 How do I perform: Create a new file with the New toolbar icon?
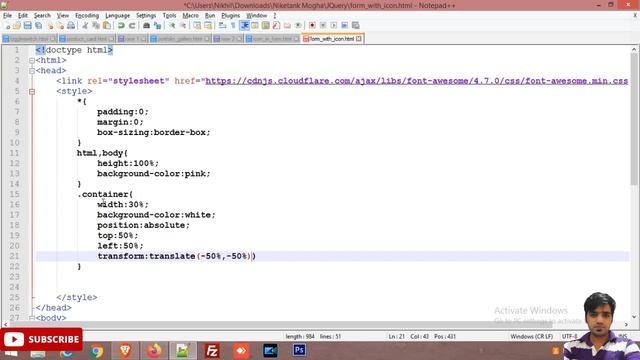(7, 26)
